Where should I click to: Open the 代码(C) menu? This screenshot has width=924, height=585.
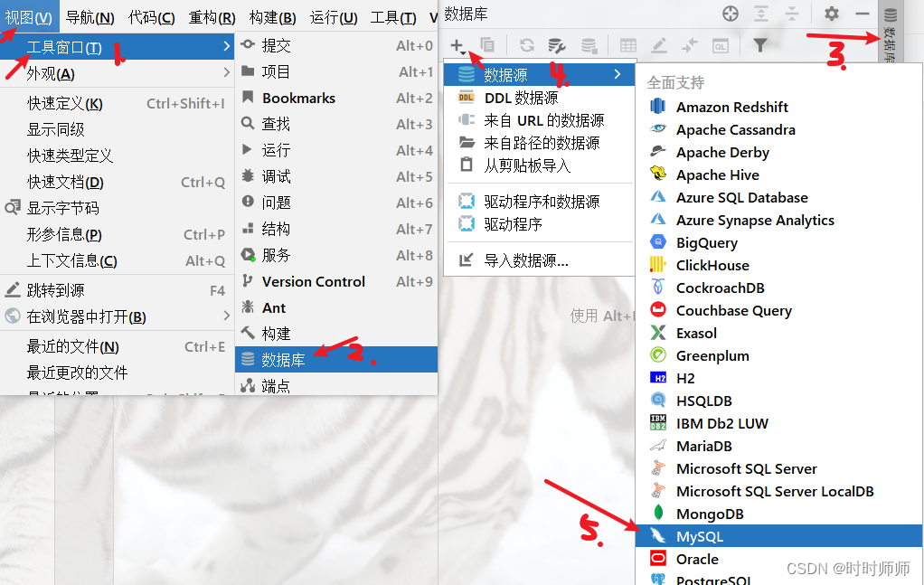(x=152, y=17)
